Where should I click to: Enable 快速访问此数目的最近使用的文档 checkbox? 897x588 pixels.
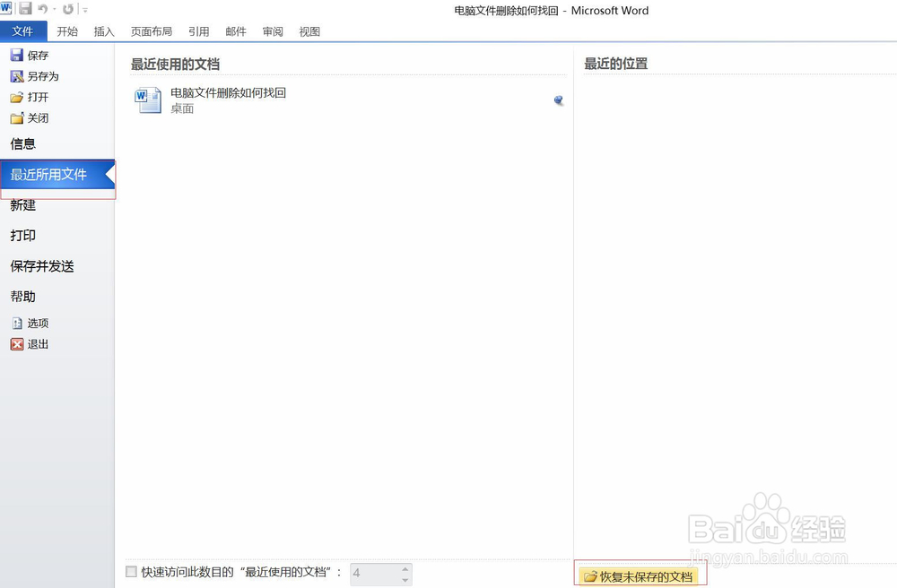click(x=131, y=571)
